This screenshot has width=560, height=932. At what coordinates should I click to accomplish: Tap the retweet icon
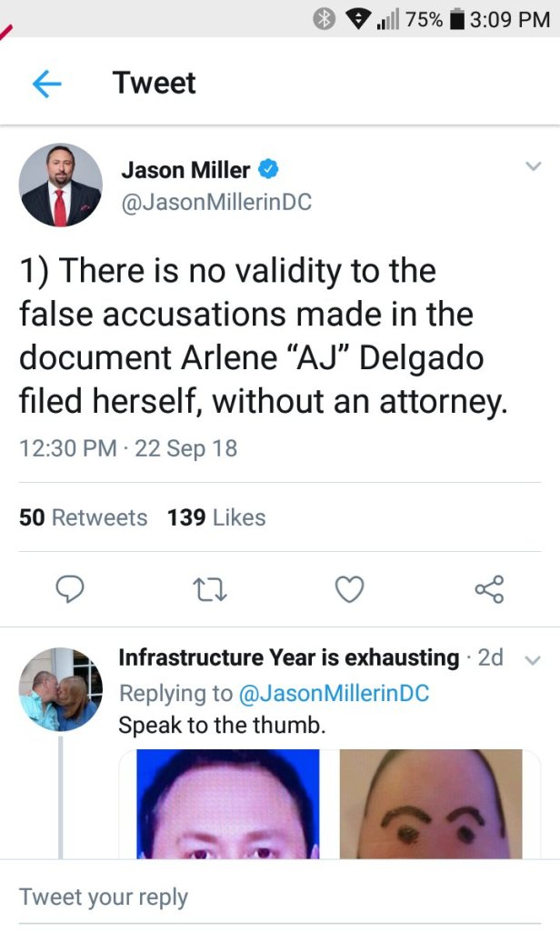click(209, 591)
